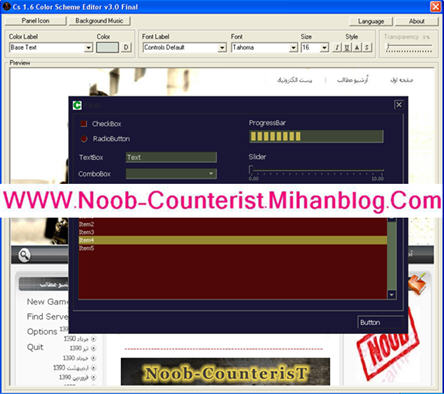This screenshot has height=394, width=444.
Task: Select the RadioButton in preview dialog
Action: coord(84,139)
